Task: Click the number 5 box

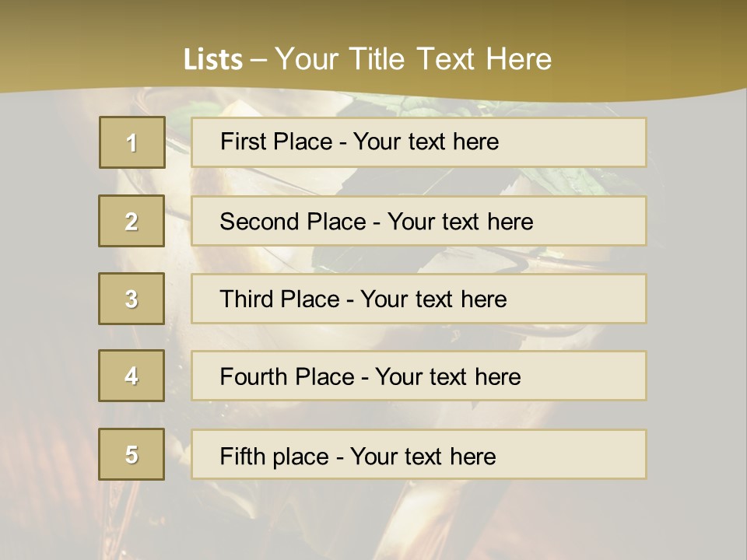Action: [x=132, y=454]
